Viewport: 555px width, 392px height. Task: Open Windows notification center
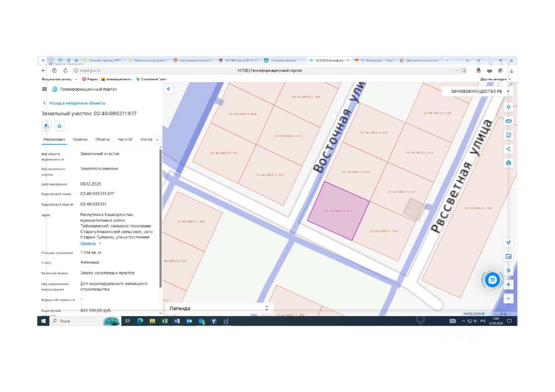tap(509, 321)
